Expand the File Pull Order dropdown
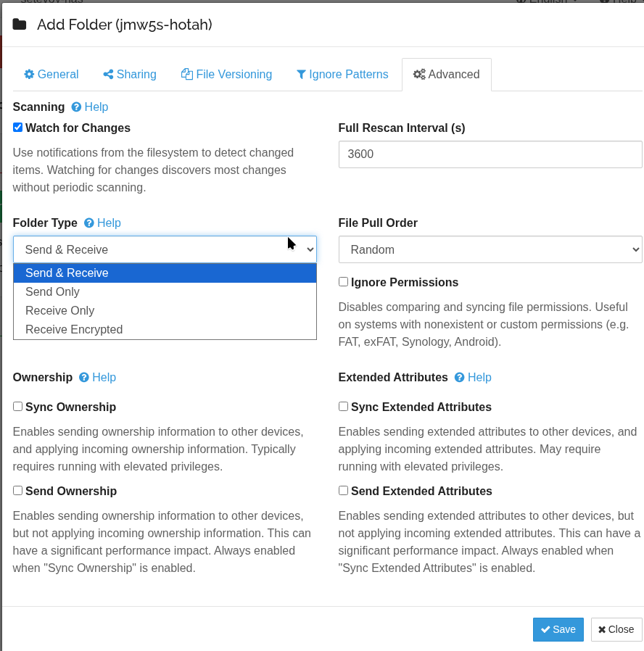Screen dimensions: 644x651 tap(490, 249)
